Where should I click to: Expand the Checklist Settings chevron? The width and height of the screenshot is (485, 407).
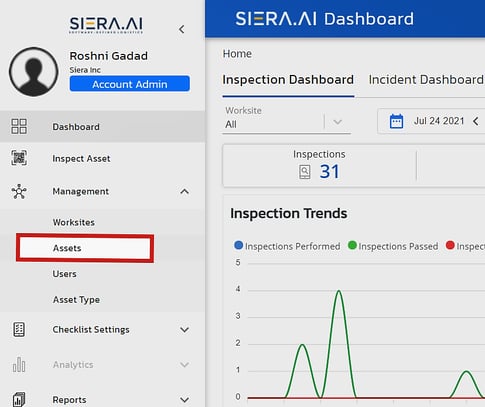pyautogui.click(x=184, y=330)
